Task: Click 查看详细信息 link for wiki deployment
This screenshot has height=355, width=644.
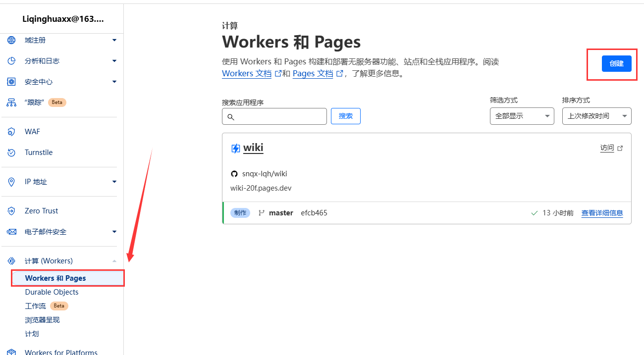Action: point(602,213)
